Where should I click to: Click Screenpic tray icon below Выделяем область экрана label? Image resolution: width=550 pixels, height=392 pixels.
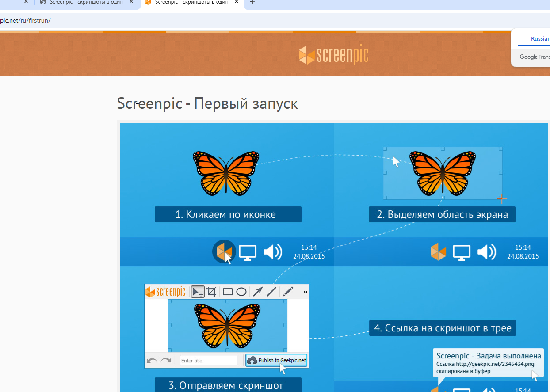click(x=438, y=252)
